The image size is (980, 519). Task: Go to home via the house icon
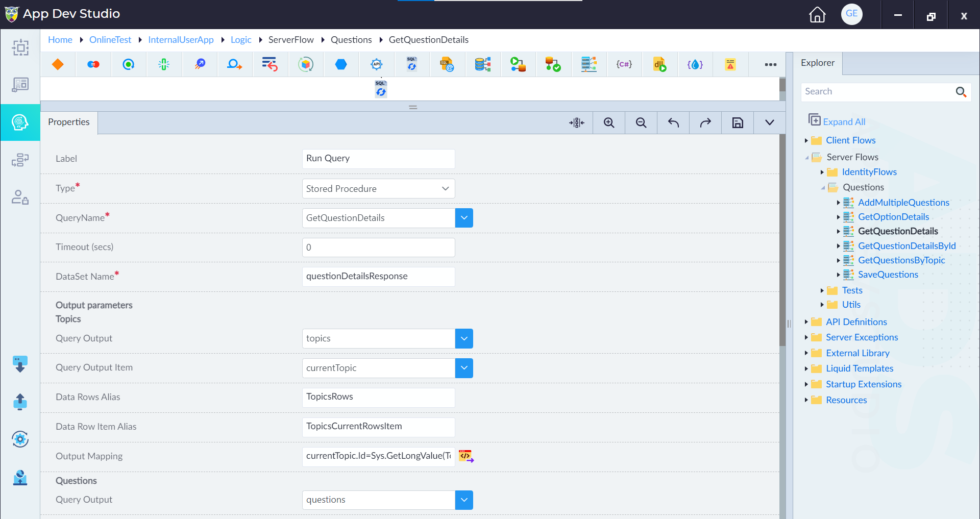coord(817,14)
